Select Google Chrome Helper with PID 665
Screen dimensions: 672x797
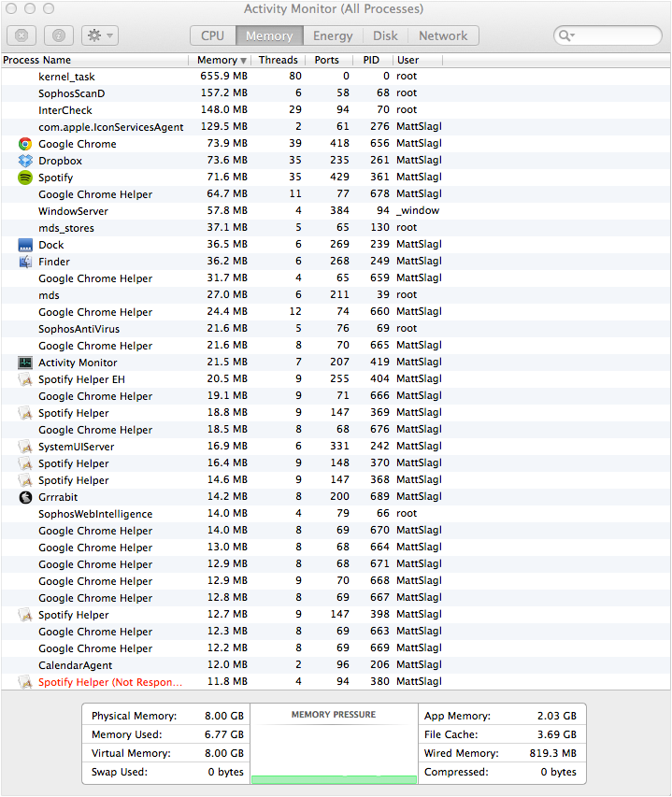(336, 346)
